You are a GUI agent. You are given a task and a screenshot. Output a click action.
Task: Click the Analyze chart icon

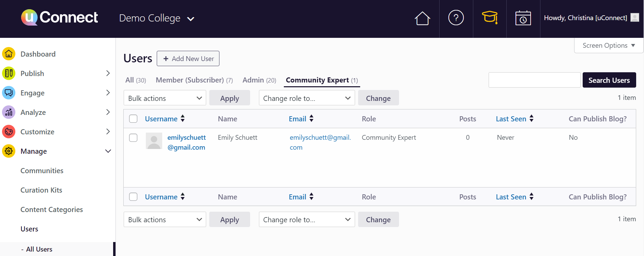[x=9, y=112]
